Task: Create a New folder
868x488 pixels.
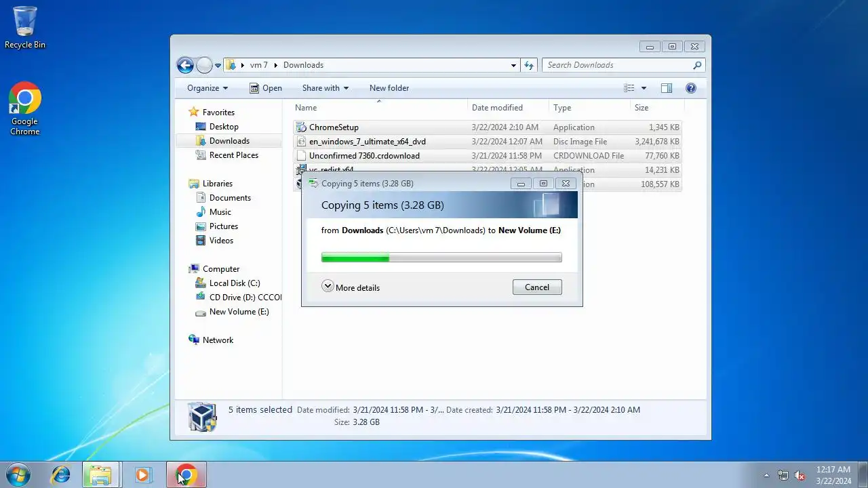Action: coord(389,88)
